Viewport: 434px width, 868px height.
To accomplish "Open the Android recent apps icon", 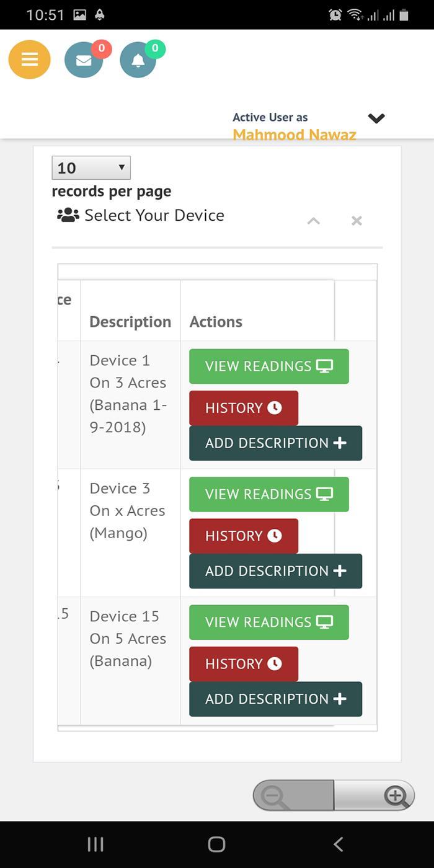I will click(x=95, y=844).
